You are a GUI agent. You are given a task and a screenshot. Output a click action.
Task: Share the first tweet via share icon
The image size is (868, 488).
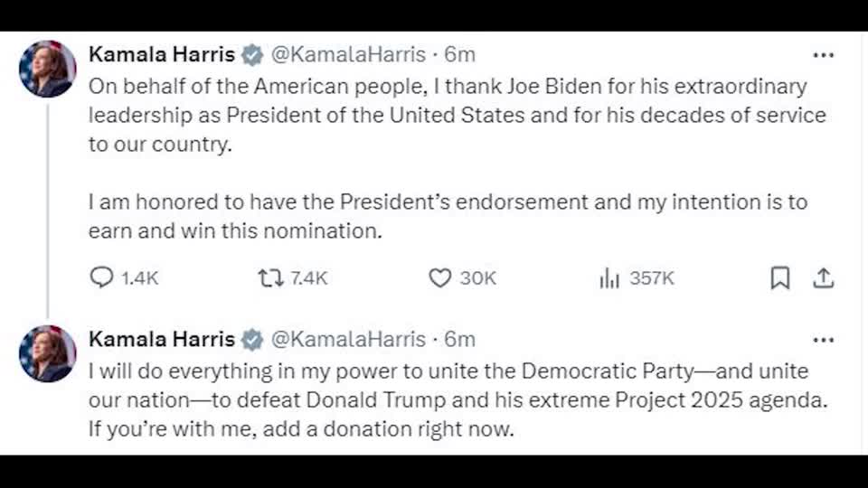[x=823, y=278]
